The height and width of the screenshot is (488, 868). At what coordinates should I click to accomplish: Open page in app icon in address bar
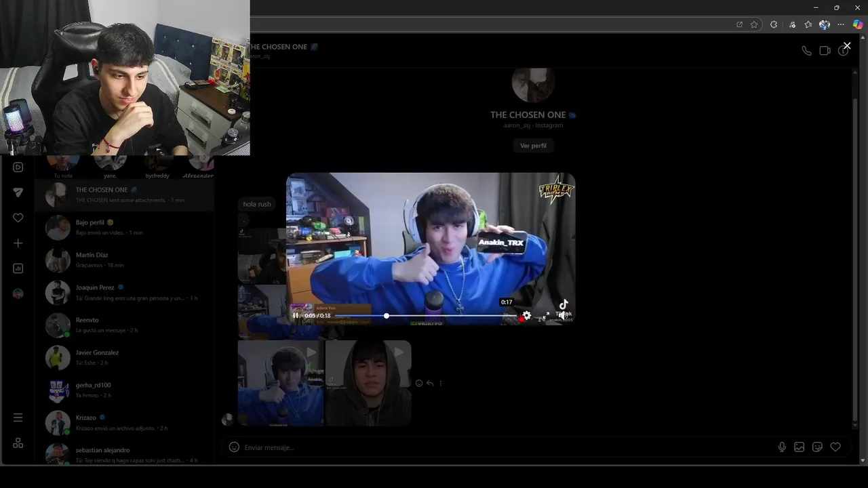(x=739, y=24)
